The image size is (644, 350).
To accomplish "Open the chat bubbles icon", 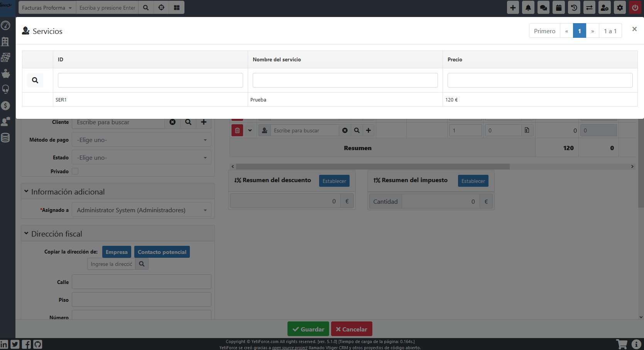I will (543, 8).
